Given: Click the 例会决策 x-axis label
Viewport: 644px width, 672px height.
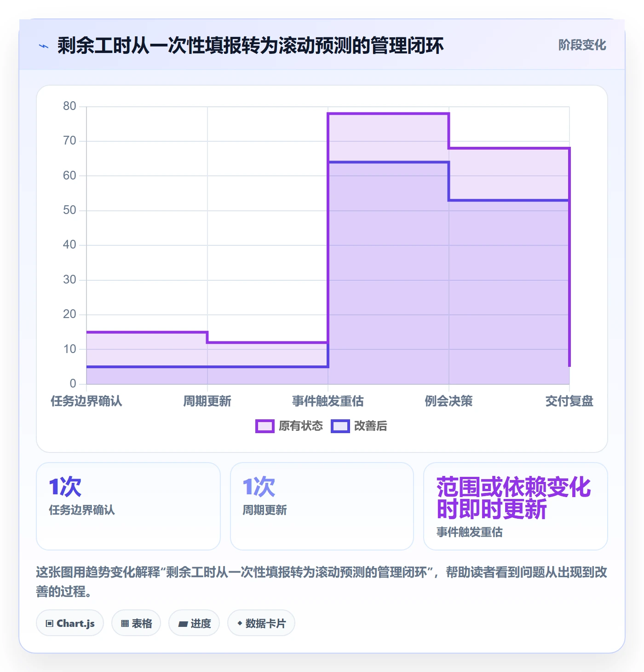Looking at the screenshot, I should click(x=449, y=401).
